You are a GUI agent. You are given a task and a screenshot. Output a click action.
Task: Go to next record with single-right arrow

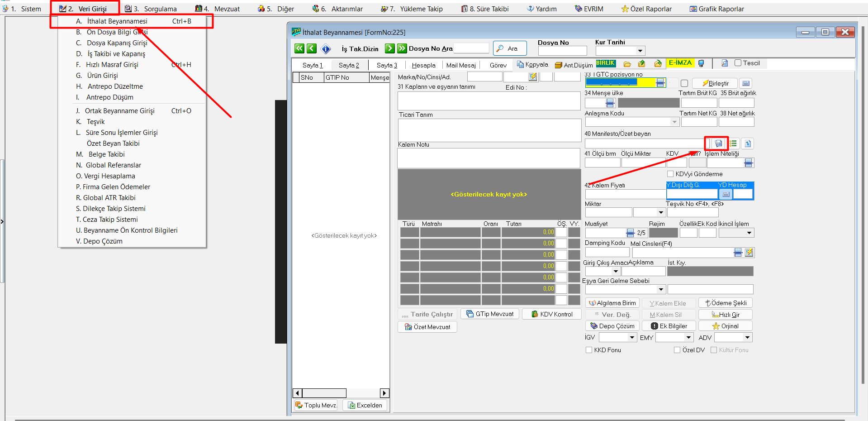coord(390,48)
